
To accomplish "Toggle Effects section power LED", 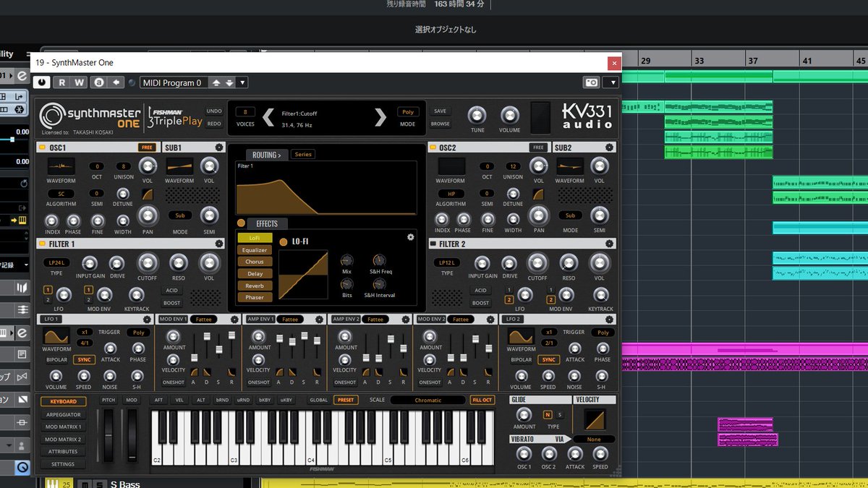I will tap(241, 223).
